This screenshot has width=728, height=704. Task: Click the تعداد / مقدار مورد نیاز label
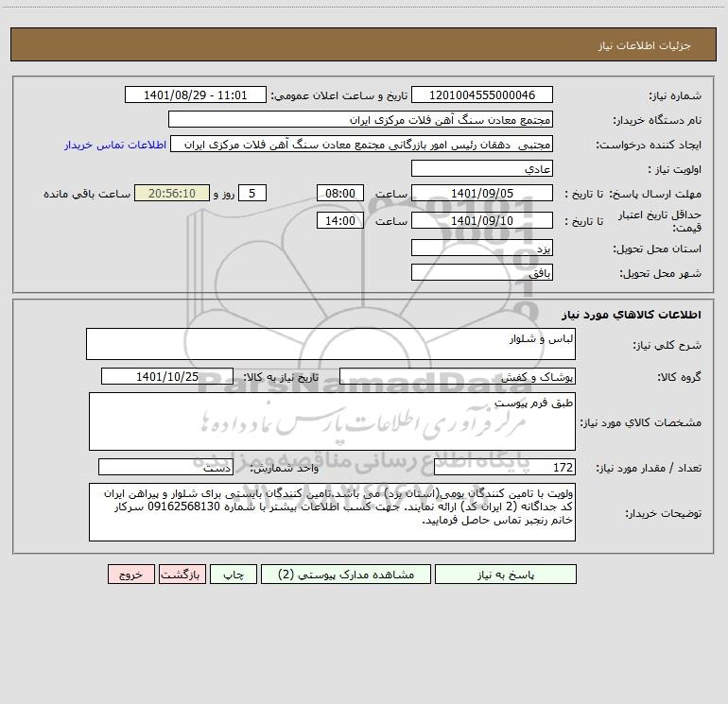click(649, 469)
